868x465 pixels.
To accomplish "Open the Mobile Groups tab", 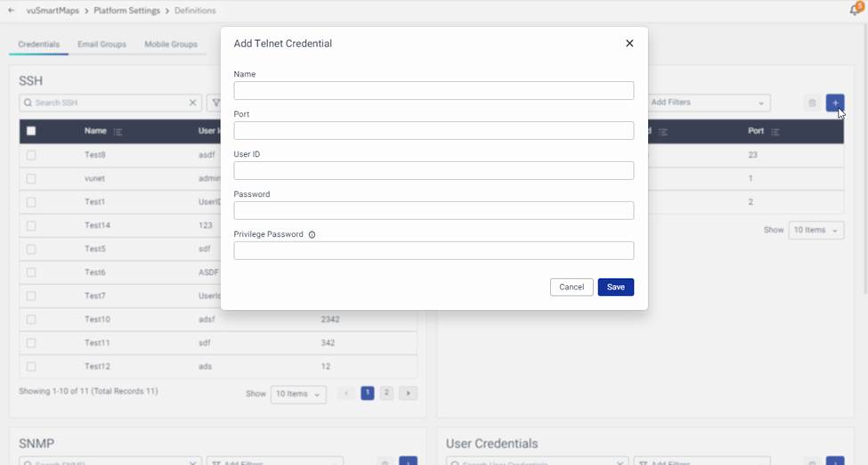I will (171, 45).
